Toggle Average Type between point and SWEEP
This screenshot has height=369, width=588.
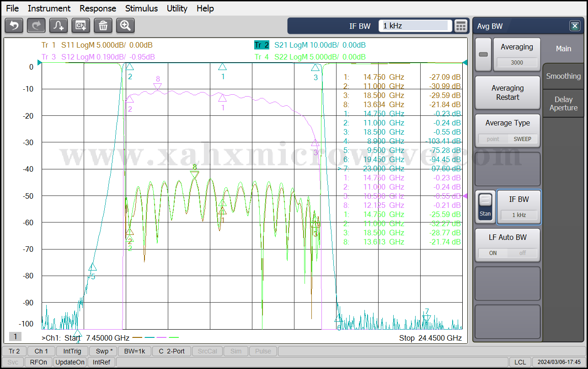[x=508, y=139]
